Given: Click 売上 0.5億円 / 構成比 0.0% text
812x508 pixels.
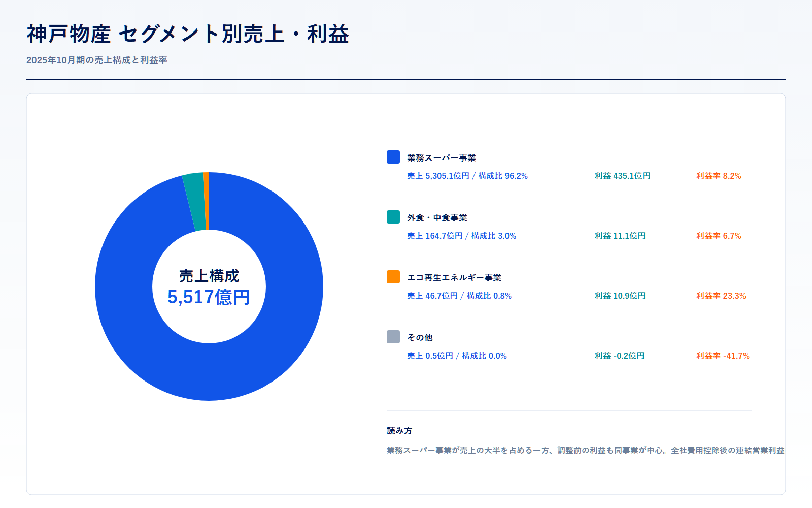Looking at the screenshot, I should pos(457,356).
